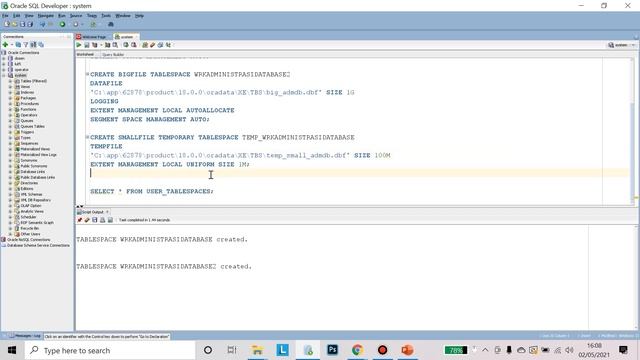
Task: Expand the Procedures tree node
Action: [x=10, y=104]
